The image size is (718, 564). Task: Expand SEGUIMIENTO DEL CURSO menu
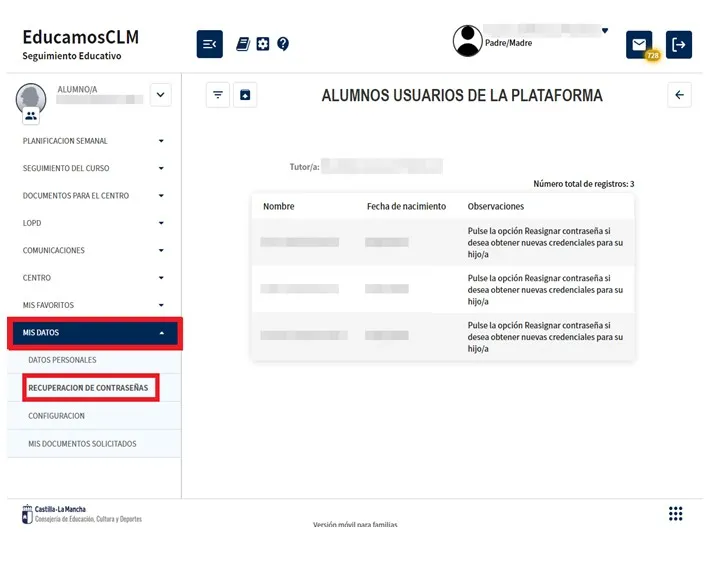click(93, 168)
